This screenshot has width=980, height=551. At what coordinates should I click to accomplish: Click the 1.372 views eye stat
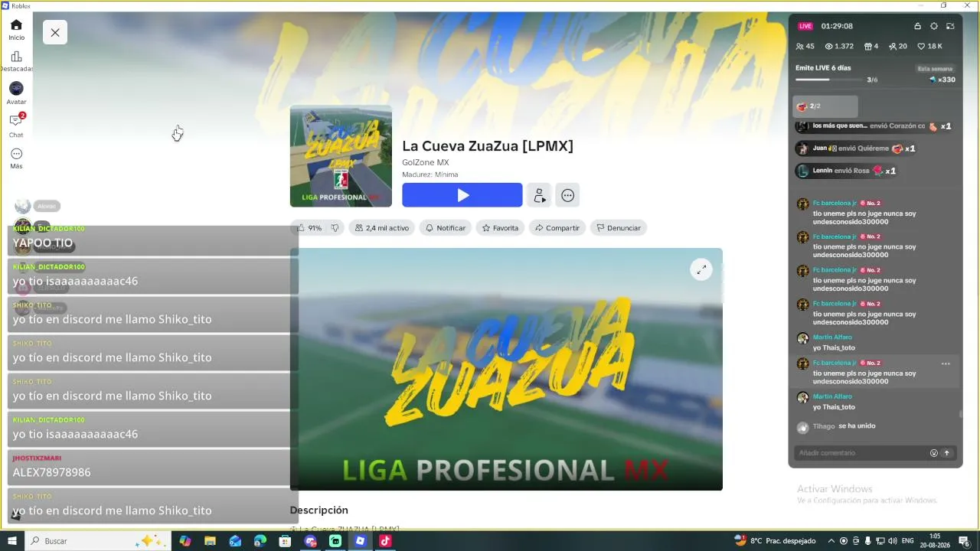pyautogui.click(x=839, y=47)
